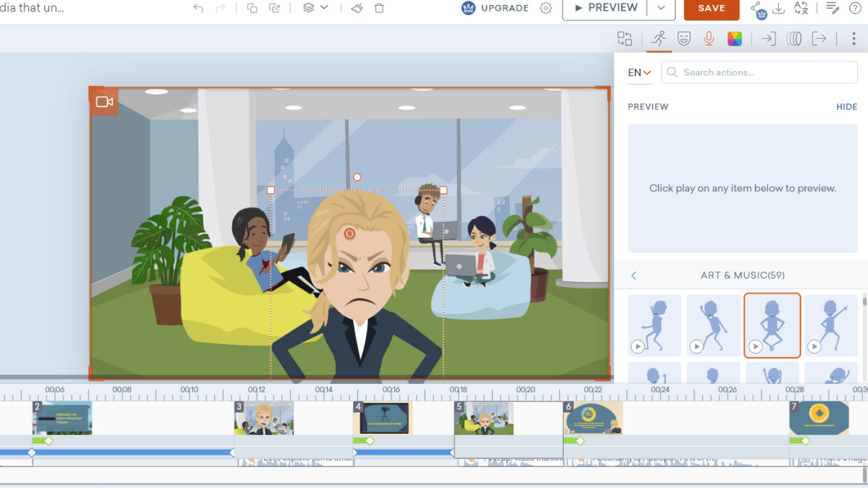Delete selected item with trash icon
The image size is (868, 488).
(x=379, y=8)
